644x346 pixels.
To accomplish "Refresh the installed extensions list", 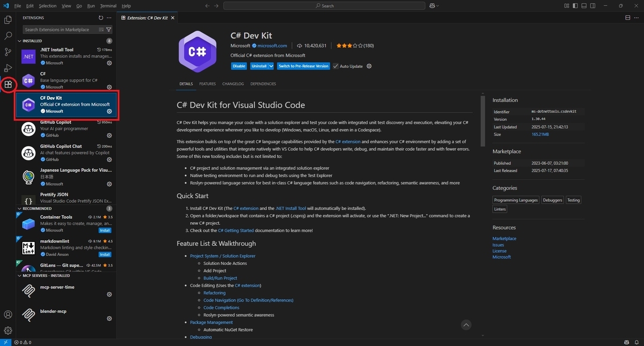I will coord(101,17).
